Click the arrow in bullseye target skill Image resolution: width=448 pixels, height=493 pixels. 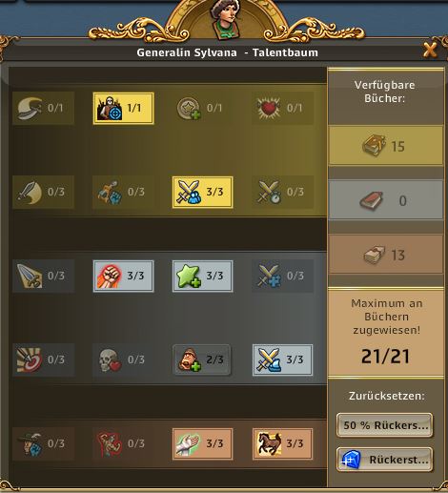coord(43,360)
